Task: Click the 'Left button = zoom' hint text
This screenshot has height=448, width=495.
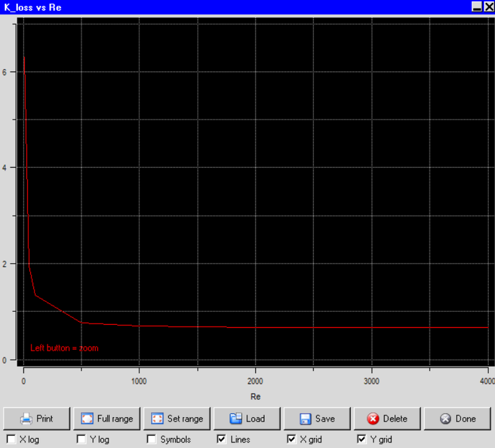Action: [x=64, y=348]
